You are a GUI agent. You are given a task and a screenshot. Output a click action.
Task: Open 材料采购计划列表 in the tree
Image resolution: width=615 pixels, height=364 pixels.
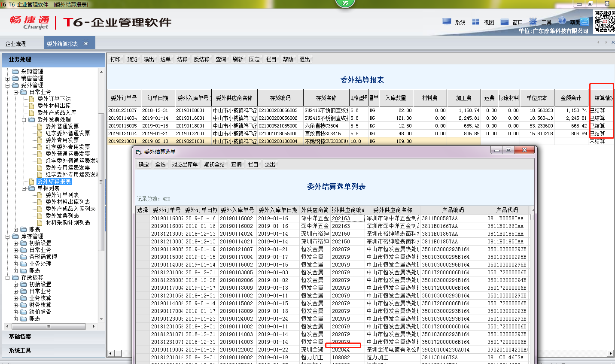coord(68,222)
